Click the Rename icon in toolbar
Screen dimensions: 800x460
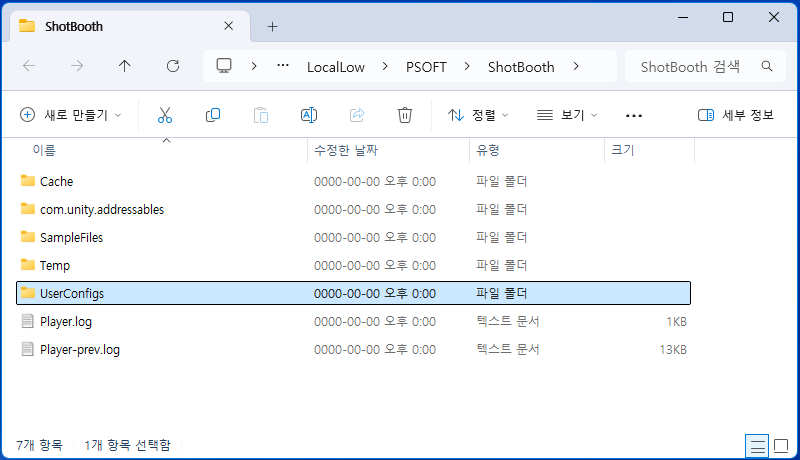point(309,115)
